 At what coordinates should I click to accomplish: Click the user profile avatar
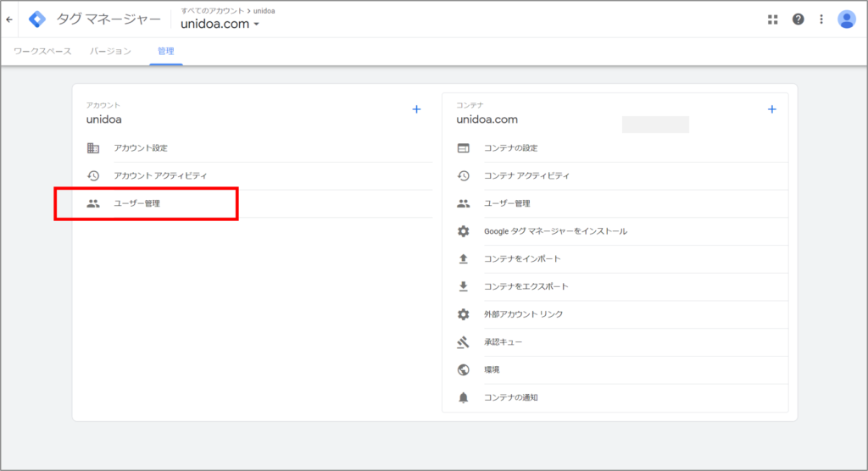[x=847, y=19]
